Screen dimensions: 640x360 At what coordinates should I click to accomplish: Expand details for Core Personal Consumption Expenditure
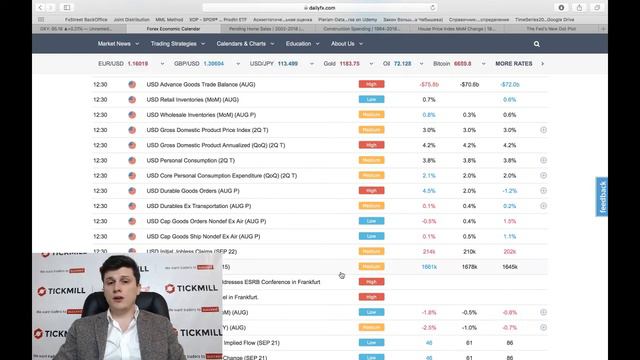(x=543, y=176)
